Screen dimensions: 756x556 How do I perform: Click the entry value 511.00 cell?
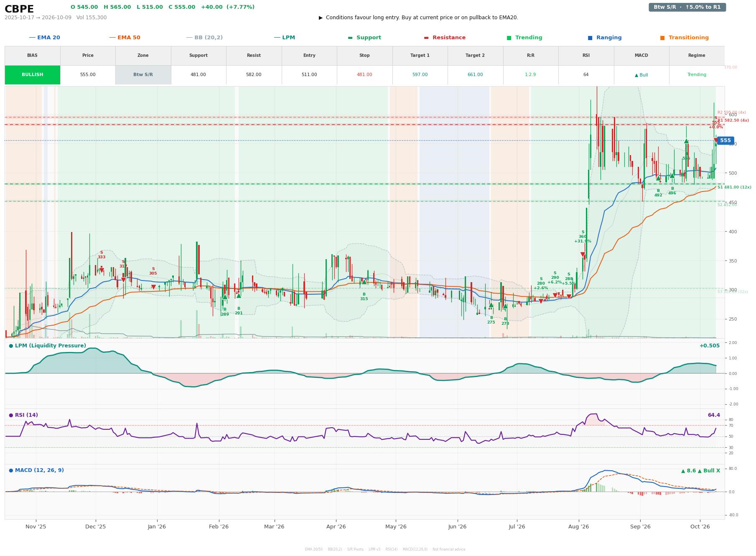point(309,75)
